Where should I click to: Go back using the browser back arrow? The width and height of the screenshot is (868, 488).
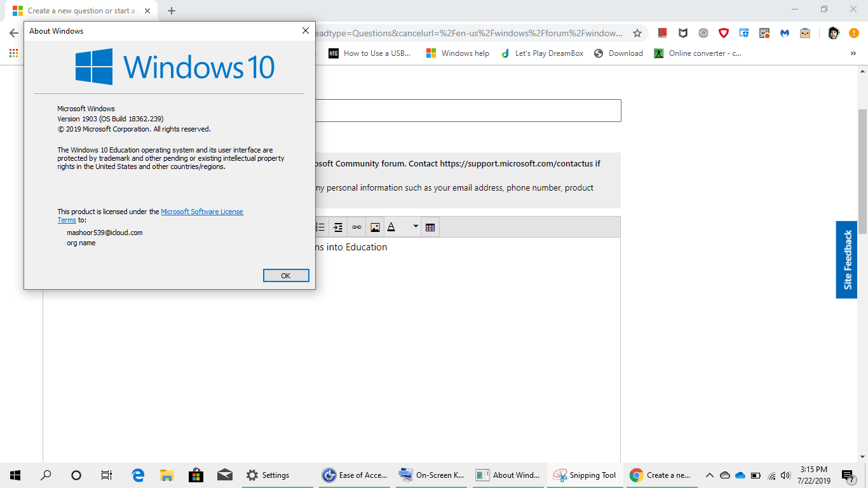click(x=14, y=33)
